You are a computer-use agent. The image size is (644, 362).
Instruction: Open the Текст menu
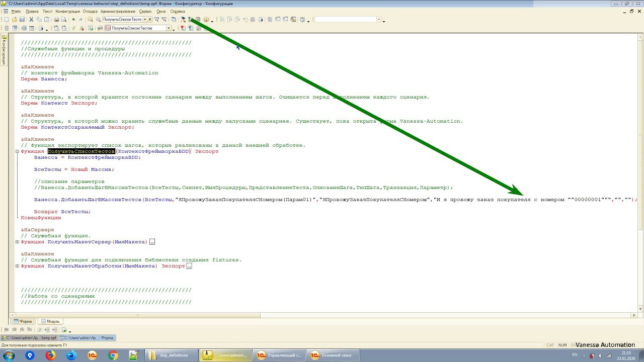tap(47, 11)
